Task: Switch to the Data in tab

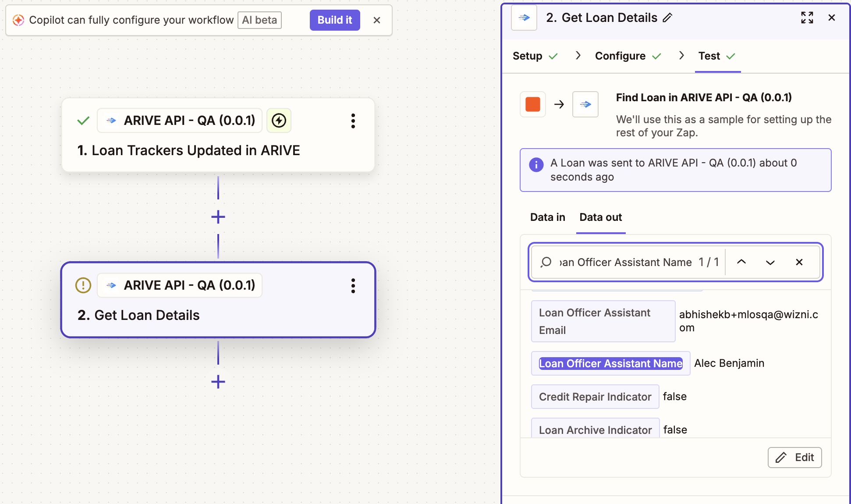Action: (547, 217)
